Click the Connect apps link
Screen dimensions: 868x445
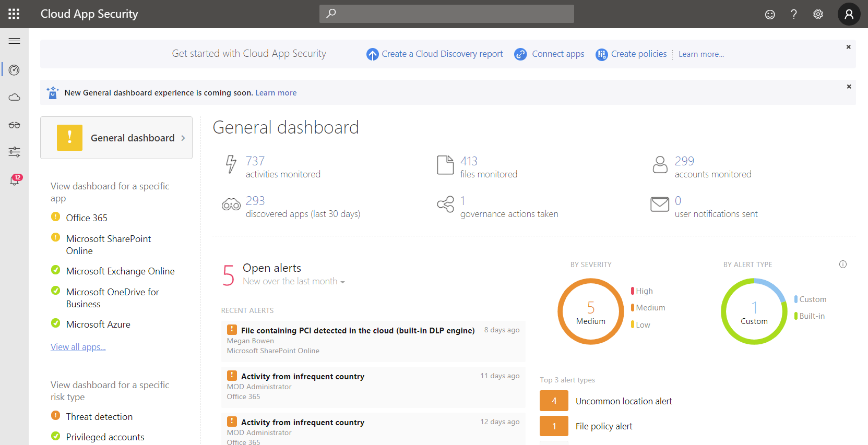[x=558, y=54]
